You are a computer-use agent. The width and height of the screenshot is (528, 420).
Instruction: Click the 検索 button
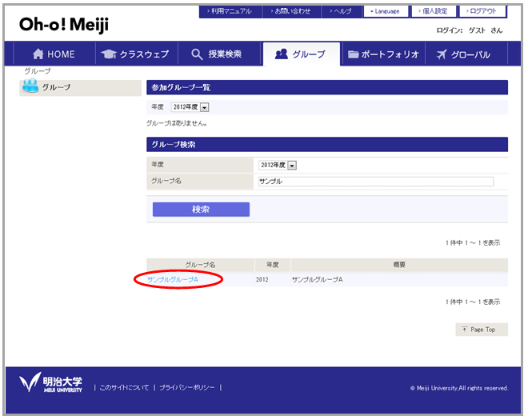click(x=201, y=209)
